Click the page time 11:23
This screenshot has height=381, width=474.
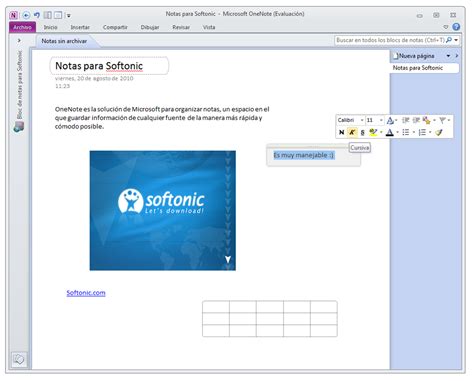(62, 86)
